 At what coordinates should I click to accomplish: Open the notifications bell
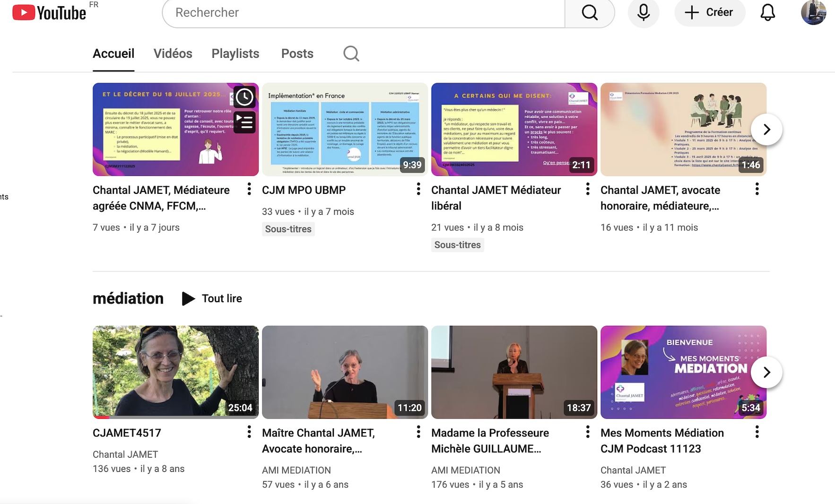[767, 13]
